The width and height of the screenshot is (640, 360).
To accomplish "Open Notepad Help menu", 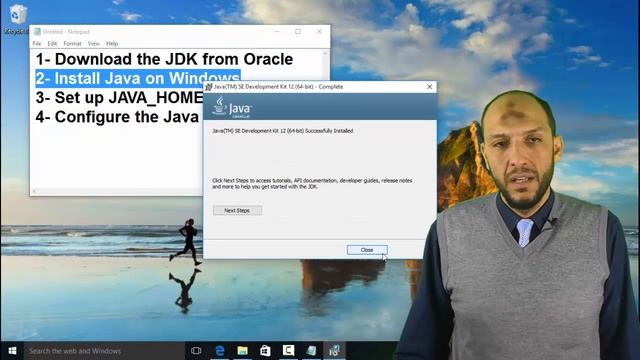I will [112, 43].
